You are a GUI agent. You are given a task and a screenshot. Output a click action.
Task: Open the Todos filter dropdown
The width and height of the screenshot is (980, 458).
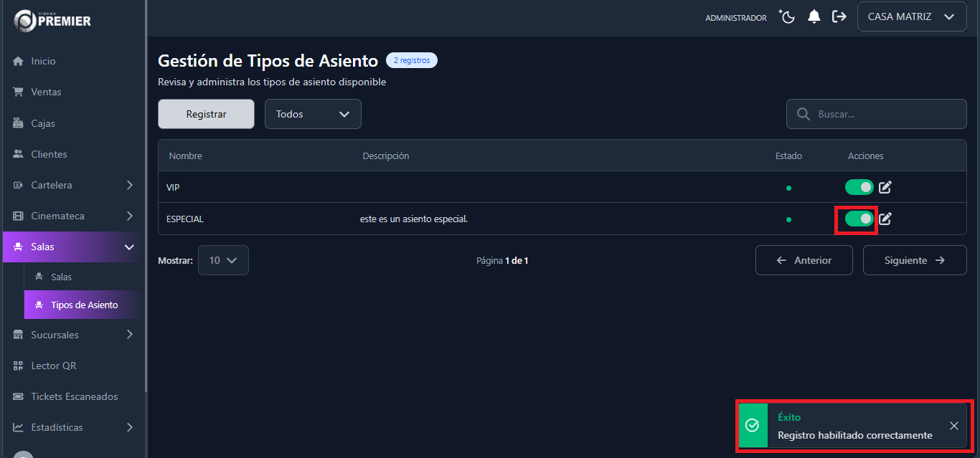312,114
